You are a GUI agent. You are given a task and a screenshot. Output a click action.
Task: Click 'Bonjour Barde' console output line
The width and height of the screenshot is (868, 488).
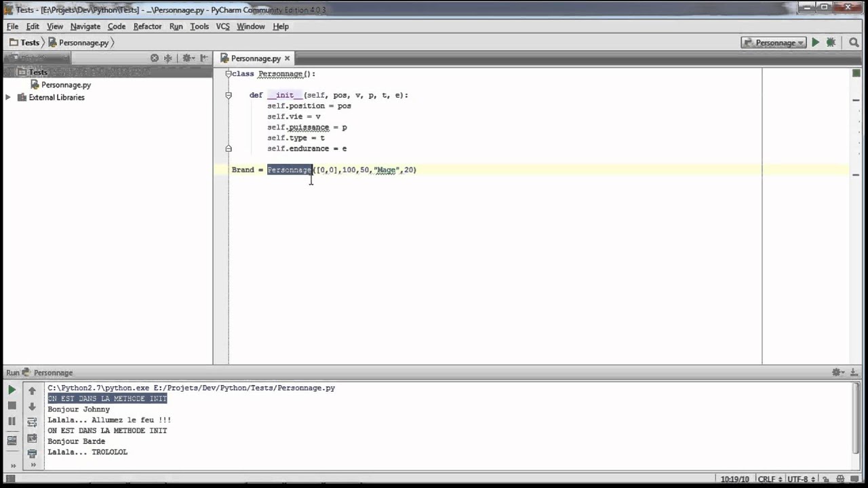pos(77,441)
